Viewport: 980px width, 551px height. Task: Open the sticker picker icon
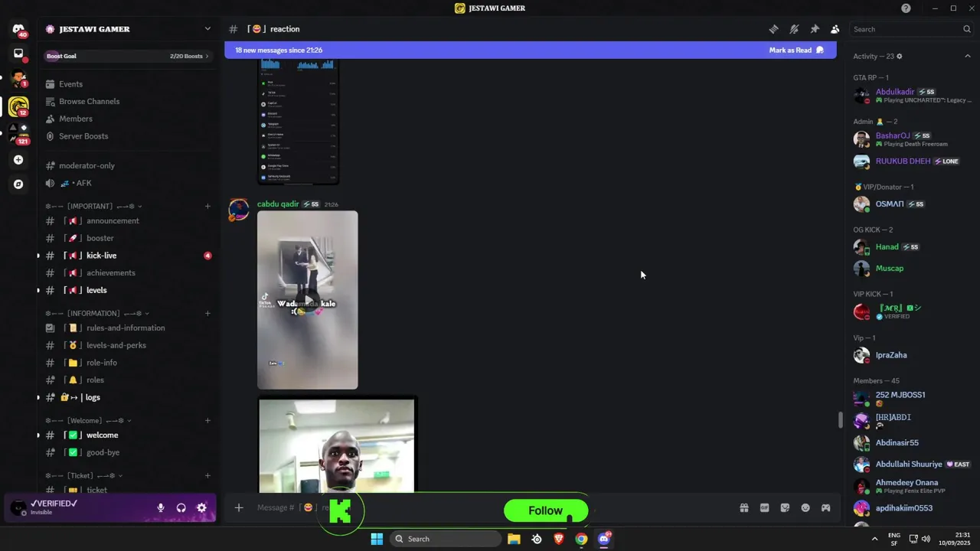(785, 507)
